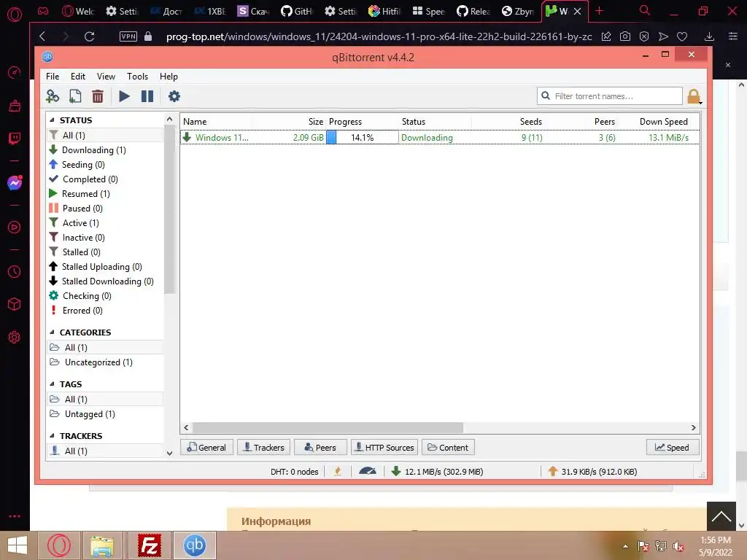Pause torrents with the pause toolbar icon
Viewport: 747px width, 560px height.
click(x=147, y=96)
